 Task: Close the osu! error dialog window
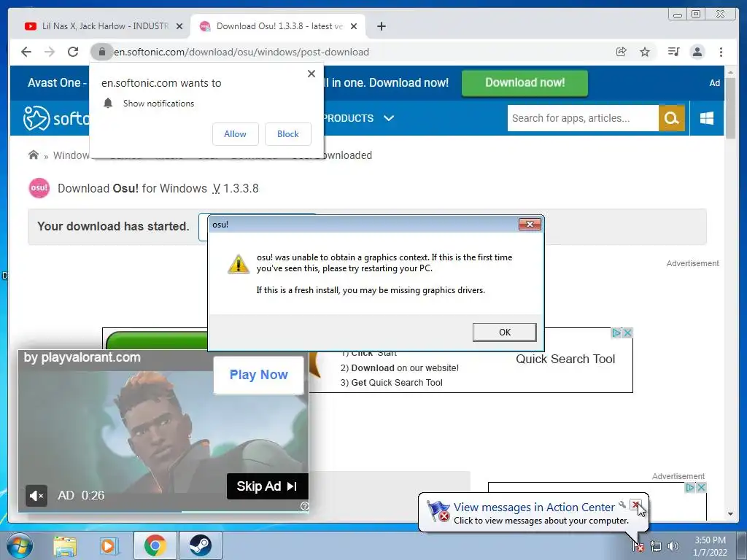click(x=530, y=225)
